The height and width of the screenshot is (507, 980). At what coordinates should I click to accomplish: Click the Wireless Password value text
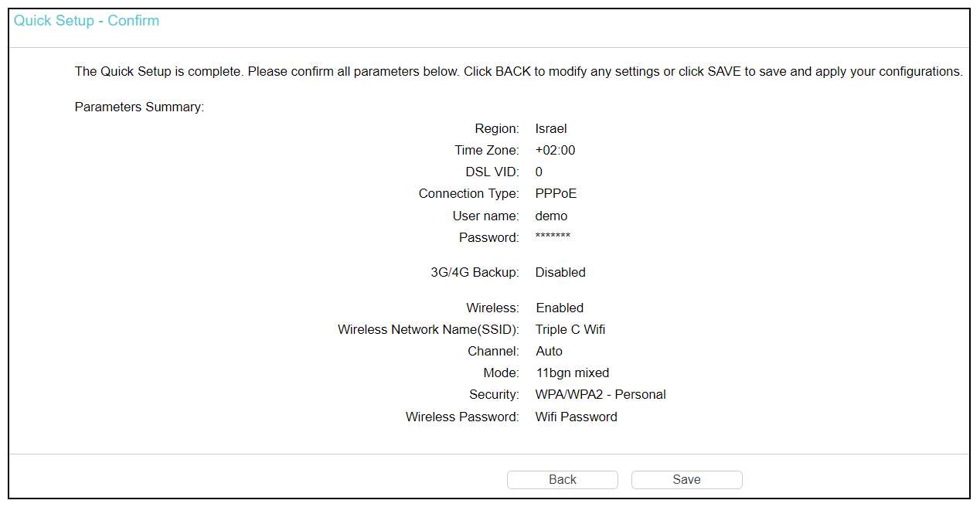pos(576,417)
